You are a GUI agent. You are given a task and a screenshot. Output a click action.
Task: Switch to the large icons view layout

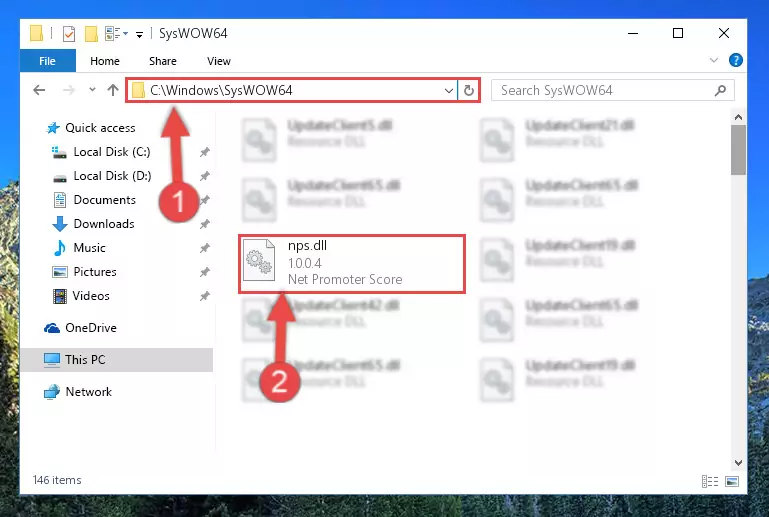732,481
